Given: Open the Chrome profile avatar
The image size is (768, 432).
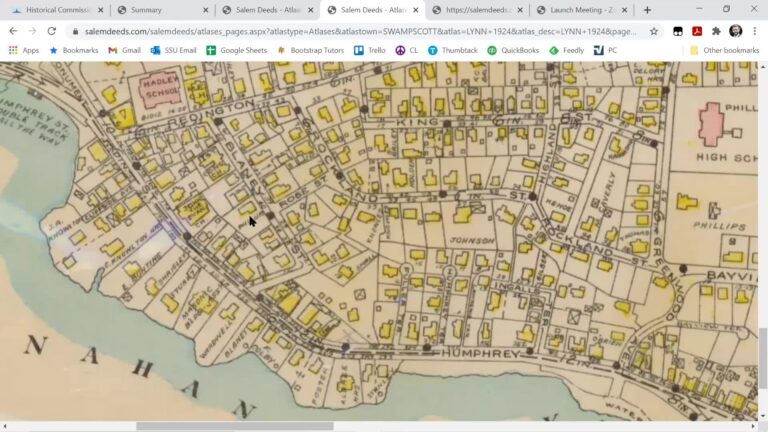Looking at the screenshot, I should coord(736,31).
